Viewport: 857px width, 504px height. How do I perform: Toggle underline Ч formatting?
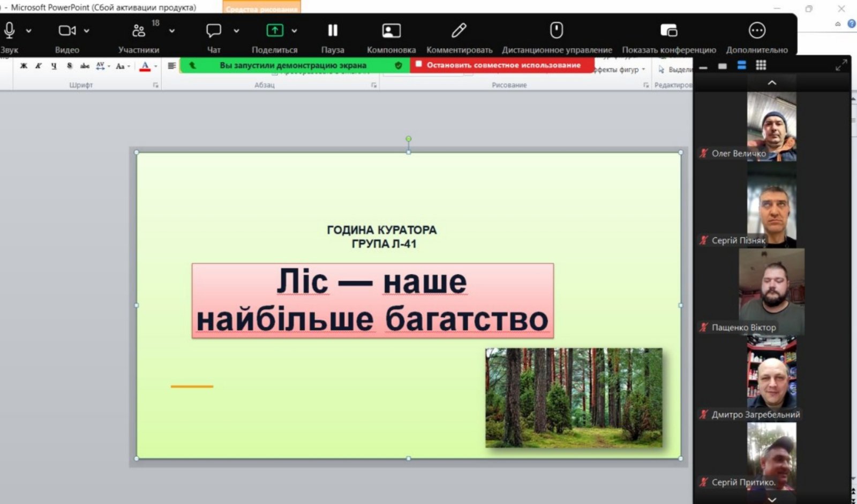(54, 66)
